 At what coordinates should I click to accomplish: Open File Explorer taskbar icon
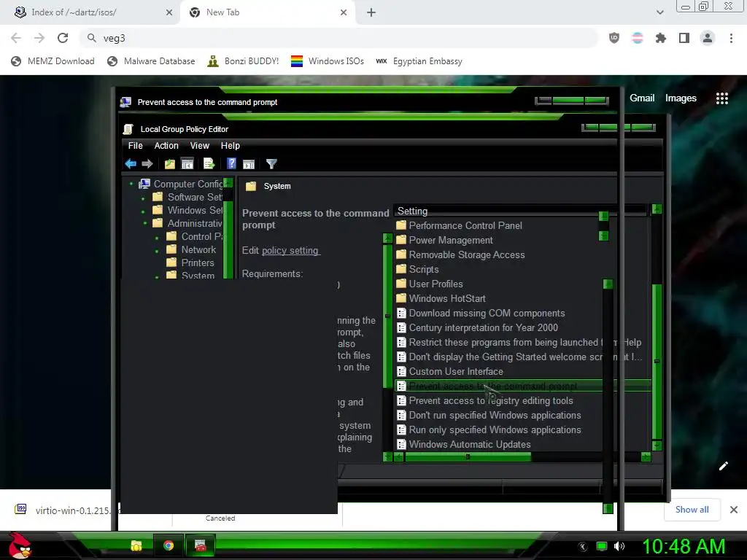(136, 545)
